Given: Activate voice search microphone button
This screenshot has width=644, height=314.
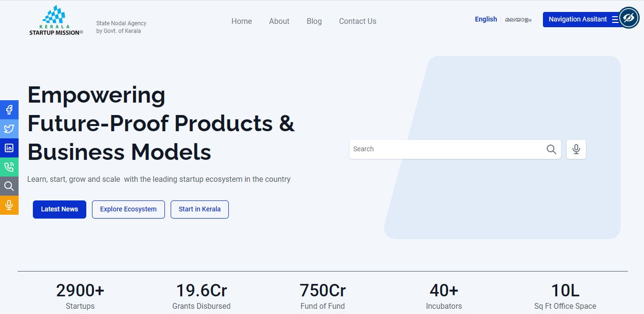Looking at the screenshot, I should pos(576,149).
